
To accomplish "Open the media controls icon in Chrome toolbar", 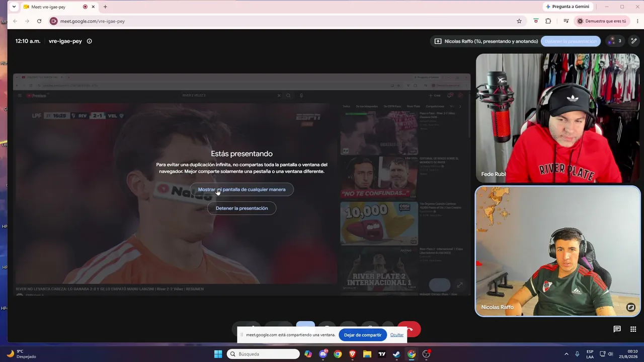I will tap(566, 21).
